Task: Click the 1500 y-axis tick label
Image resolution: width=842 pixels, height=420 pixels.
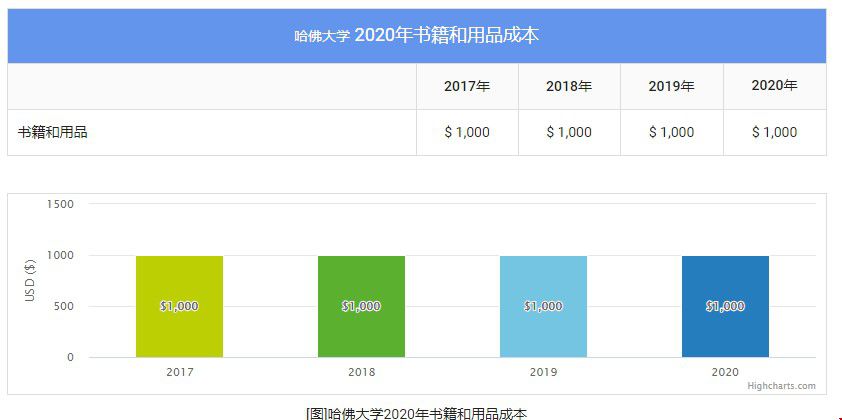Action: pos(60,204)
